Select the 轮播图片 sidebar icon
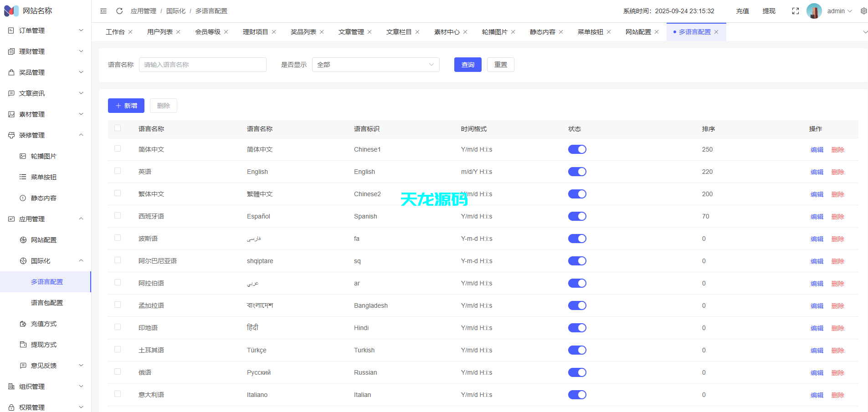Image resolution: width=868 pixels, height=412 pixels. 23,156
